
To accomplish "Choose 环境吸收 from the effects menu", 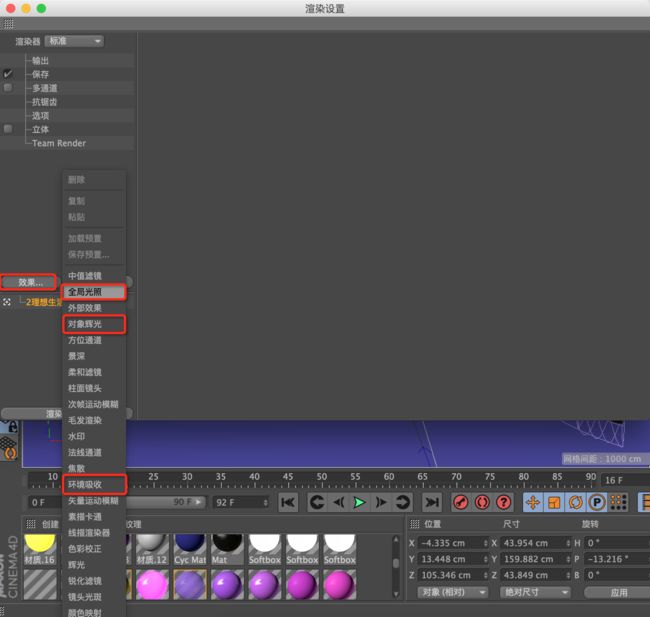I will [95, 485].
